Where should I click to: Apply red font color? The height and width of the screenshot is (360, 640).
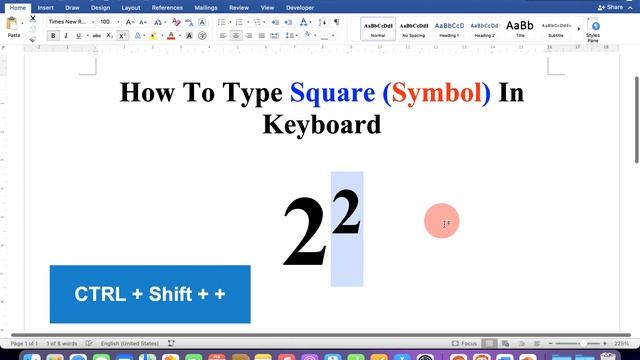point(171,36)
